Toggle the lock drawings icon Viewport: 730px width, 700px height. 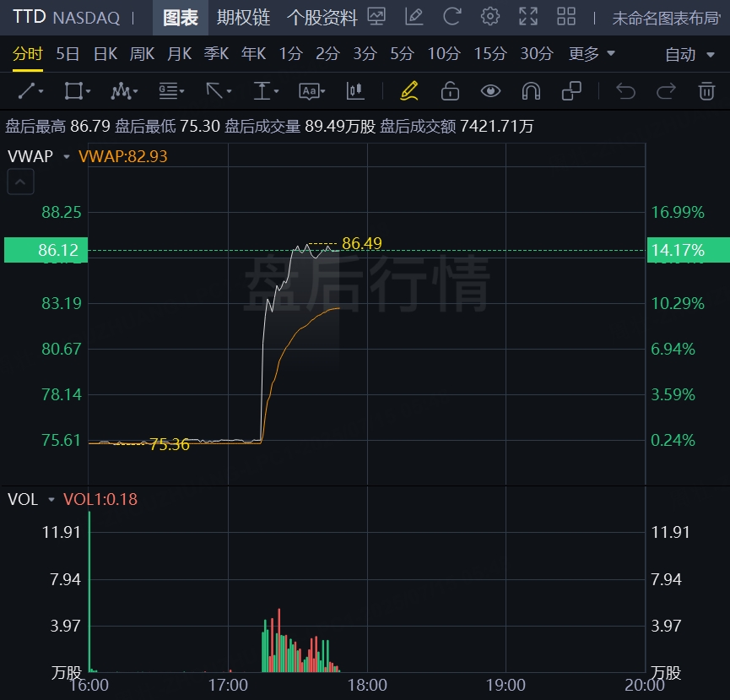point(450,90)
